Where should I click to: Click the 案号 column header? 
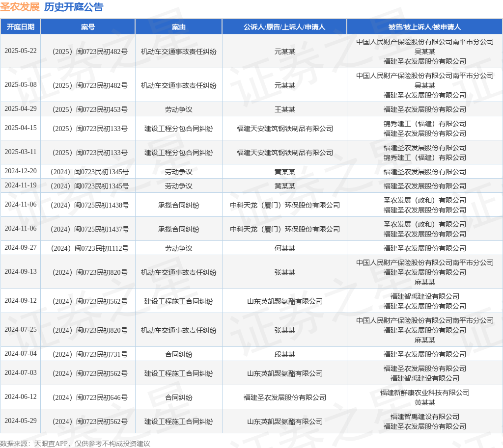(88, 27)
